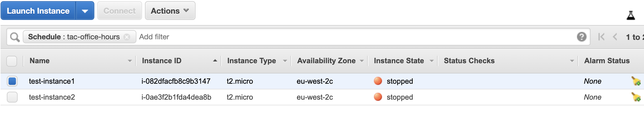Remove the Schedule tac-office-hours filter
Image resolution: width=644 pixels, height=127 pixels.
click(127, 37)
